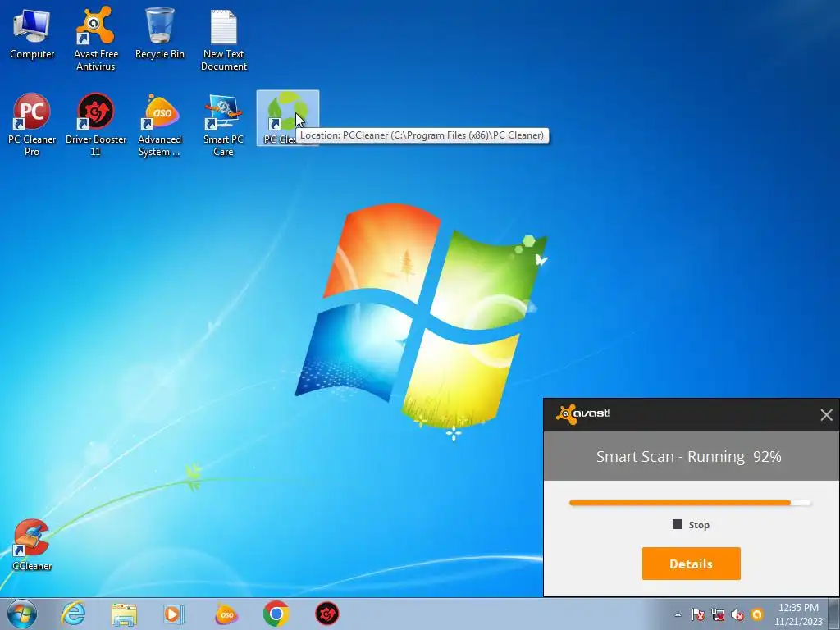Open the Windows Start menu orb
Image resolution: width=840 pixels, height=630 pixels.
(21, 614)
